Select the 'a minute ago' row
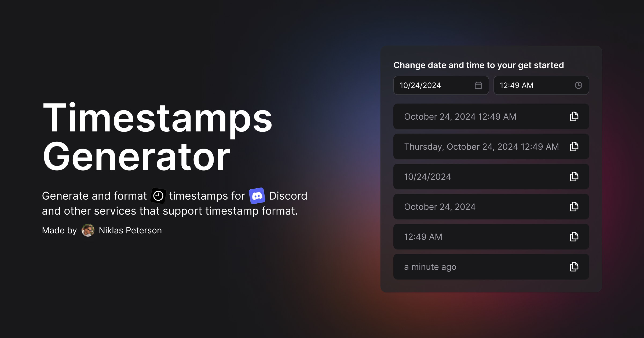 coord(491,267)
